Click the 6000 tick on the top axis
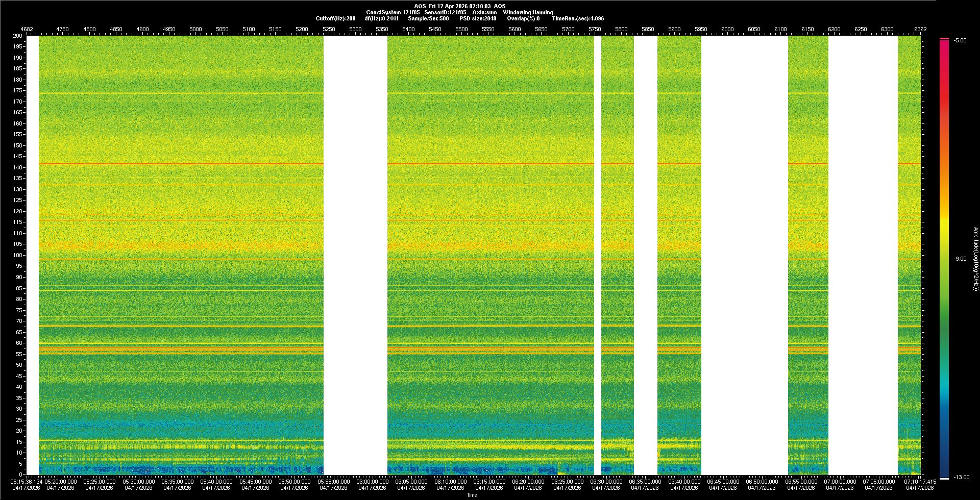The image size is (980, 500). pyautogui.click(x=727, y=29)
